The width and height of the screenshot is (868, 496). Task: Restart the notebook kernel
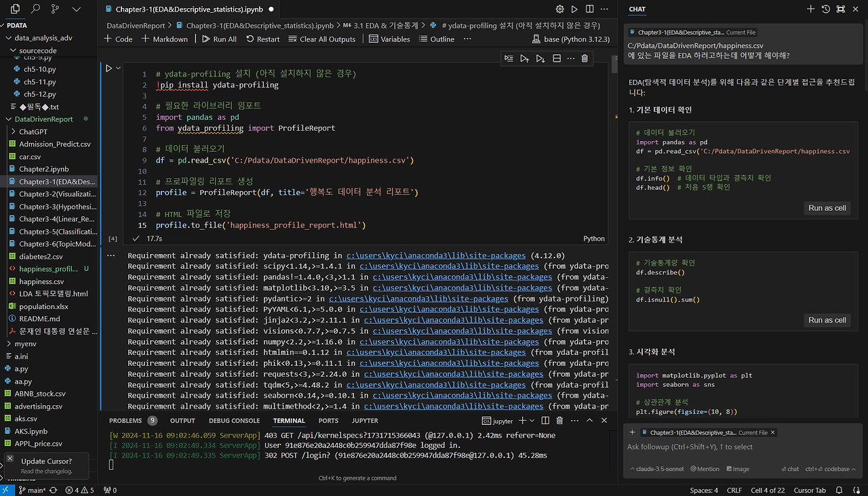click(x=262, y=39)
